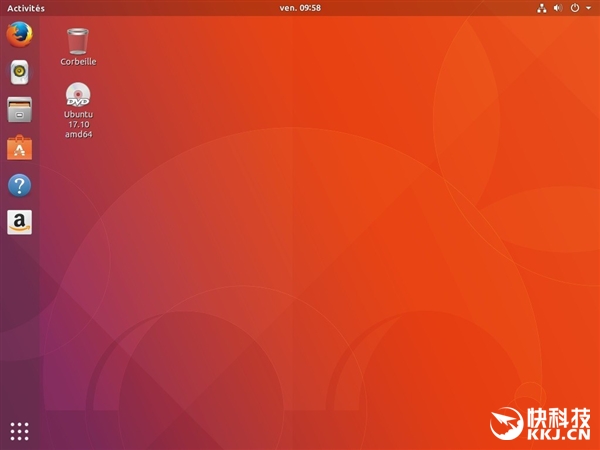Click the volume speaker icon in top bar

tap(558, 8)
